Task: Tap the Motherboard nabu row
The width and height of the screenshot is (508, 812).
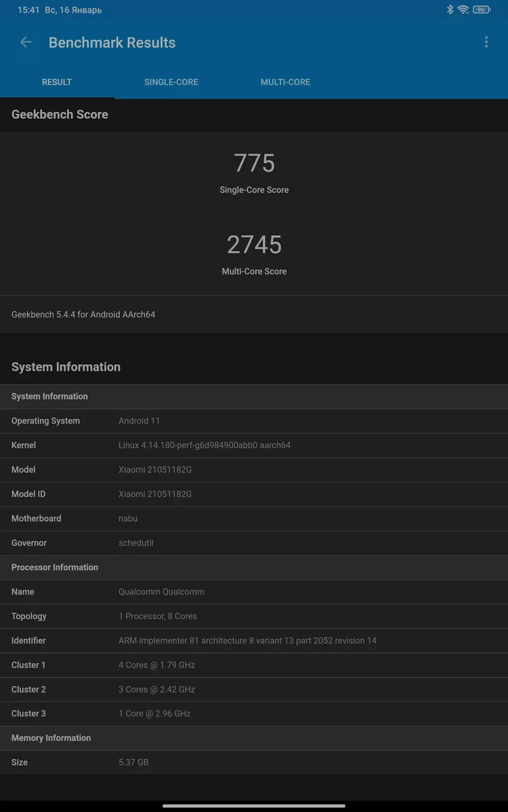Action: (x=254, y=518)
